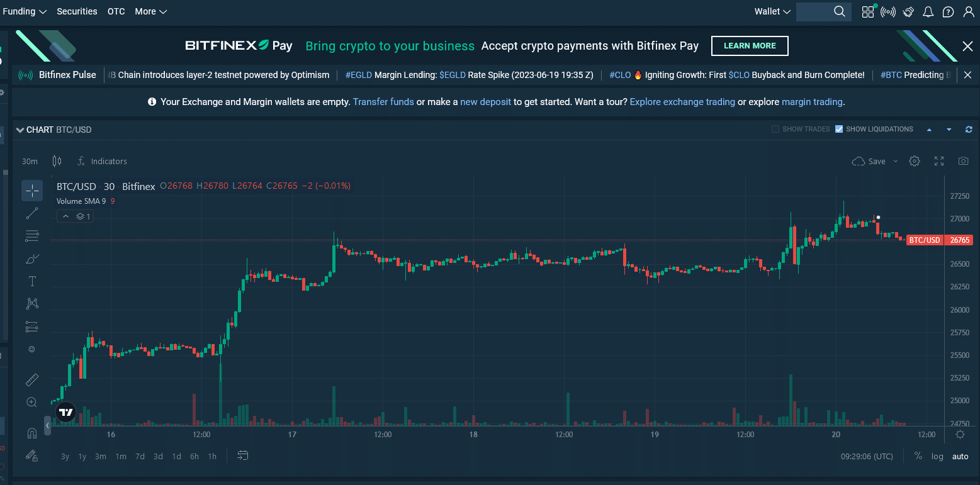The image size is (980, 485).
Task: Click Explore exchange trading link
Action: click(x=682, y=101)
